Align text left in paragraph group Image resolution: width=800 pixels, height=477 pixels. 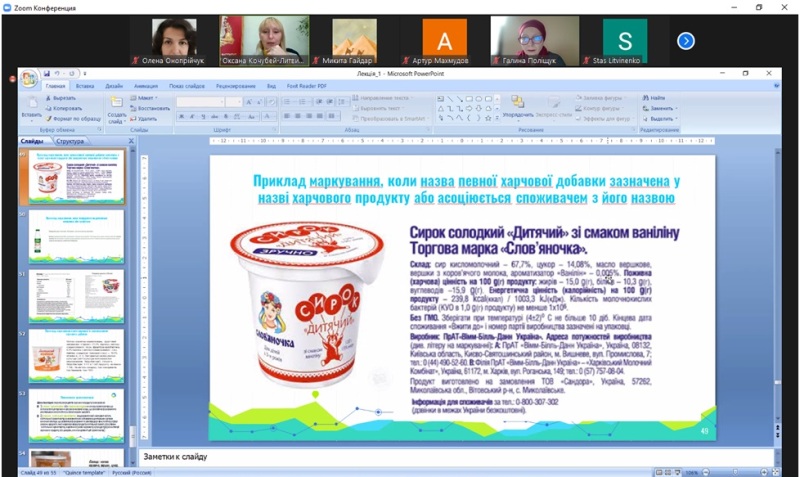click(287, 116)
